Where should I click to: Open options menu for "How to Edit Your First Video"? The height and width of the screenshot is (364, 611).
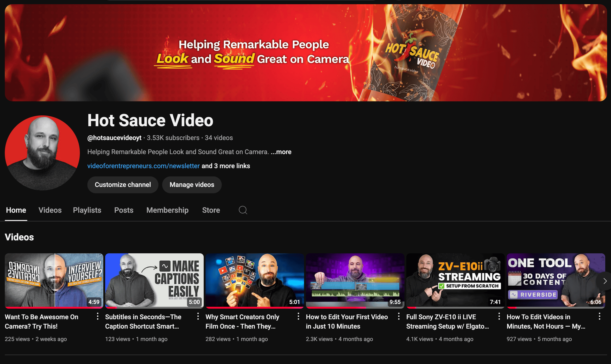[x=399, y=316]
